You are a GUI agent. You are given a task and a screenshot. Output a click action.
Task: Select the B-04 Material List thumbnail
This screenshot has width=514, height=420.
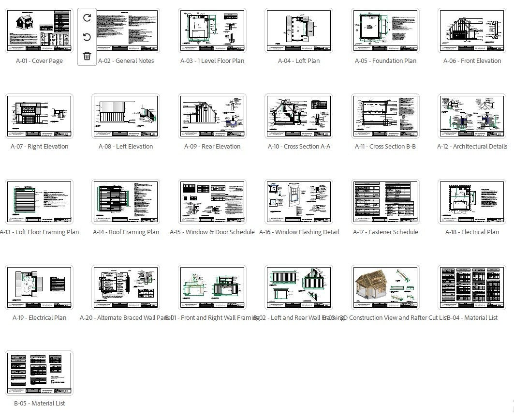tap(472, 287)
